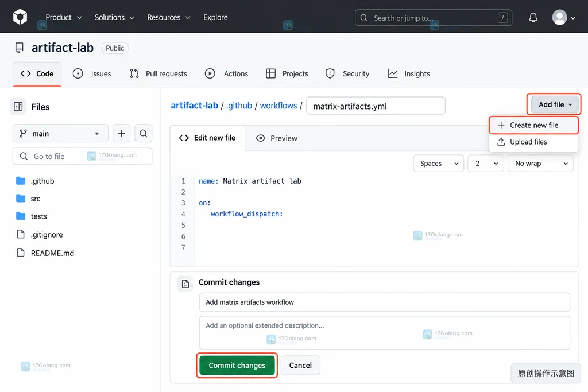Edit the matrix-artifacts.yml filename field
This screenshot has width=588, height=392.
point(376,106)
